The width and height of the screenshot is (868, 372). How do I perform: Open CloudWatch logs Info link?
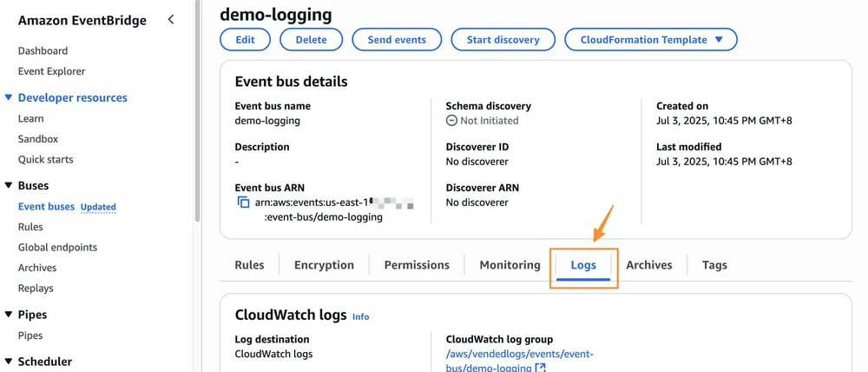click(361, 316)
